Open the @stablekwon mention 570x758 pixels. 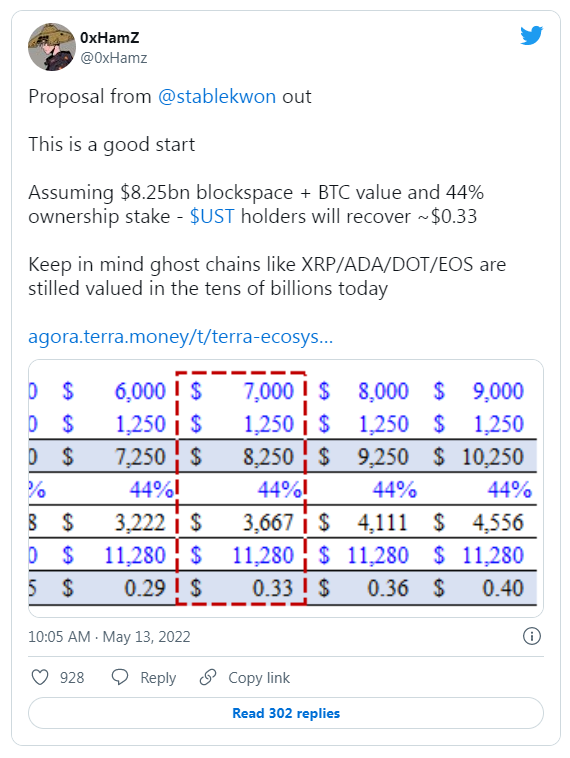click(217, 96)
